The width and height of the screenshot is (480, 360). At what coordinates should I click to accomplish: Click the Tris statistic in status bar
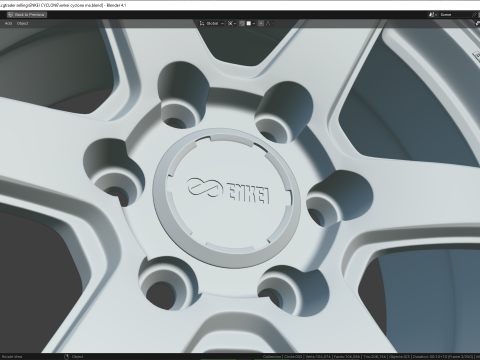click(x=374, y=357)
